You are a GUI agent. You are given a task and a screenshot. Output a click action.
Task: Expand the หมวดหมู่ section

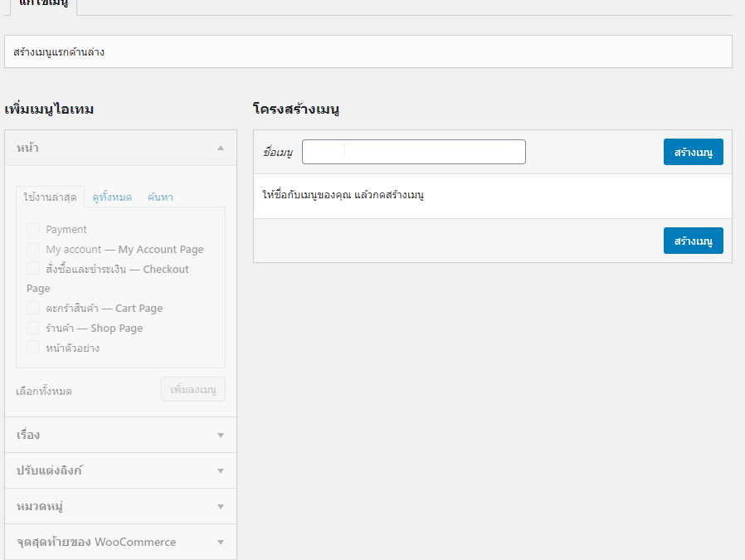click(120, 506)
